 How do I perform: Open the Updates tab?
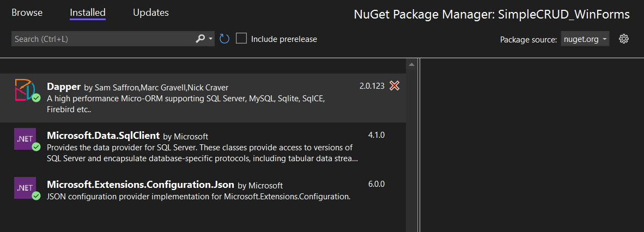(151, 13)
